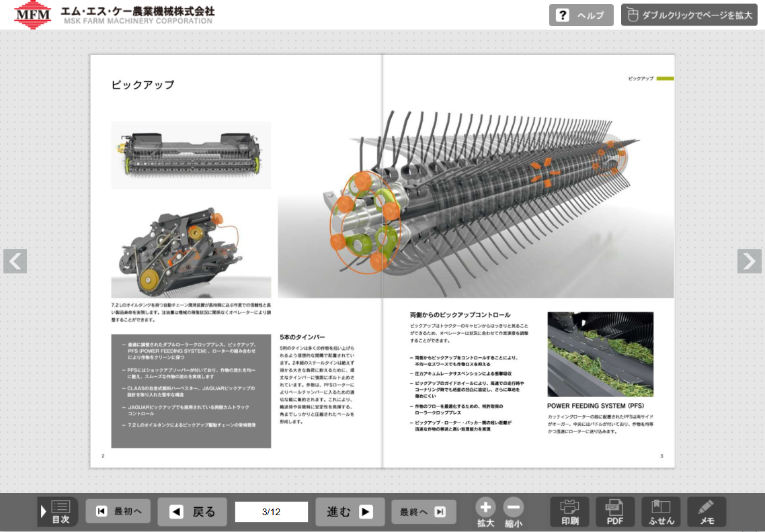Click the gray feature bullet list box
Screen dimensions: 765x532
[x=191, y=391]
